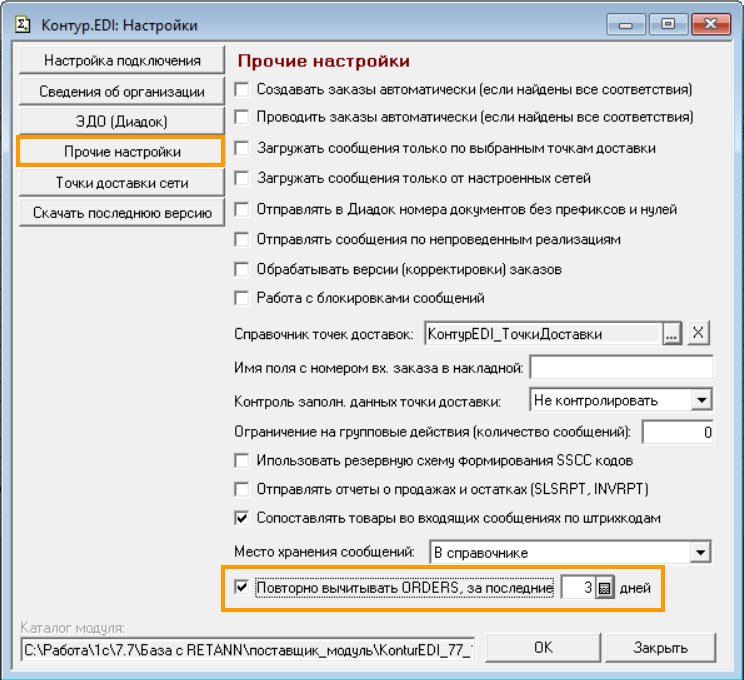Enable резервную схему формирования SSCC кодов
This screenshot has height=680, width=744.
tap(242, 460)
